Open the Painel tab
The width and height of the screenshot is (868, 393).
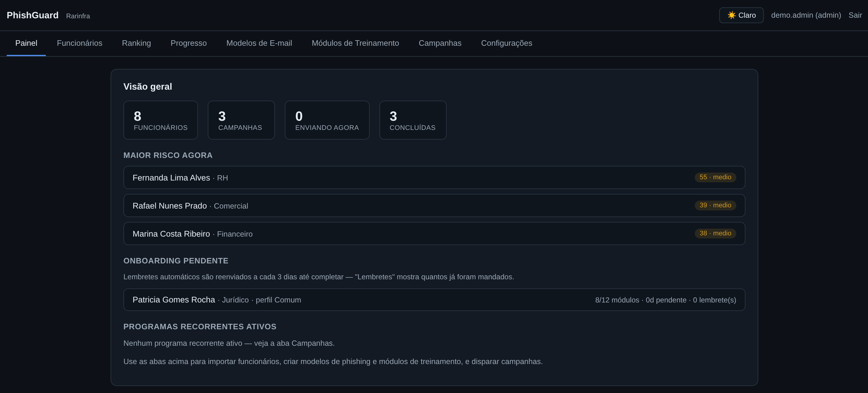click(x=26, y=43)
